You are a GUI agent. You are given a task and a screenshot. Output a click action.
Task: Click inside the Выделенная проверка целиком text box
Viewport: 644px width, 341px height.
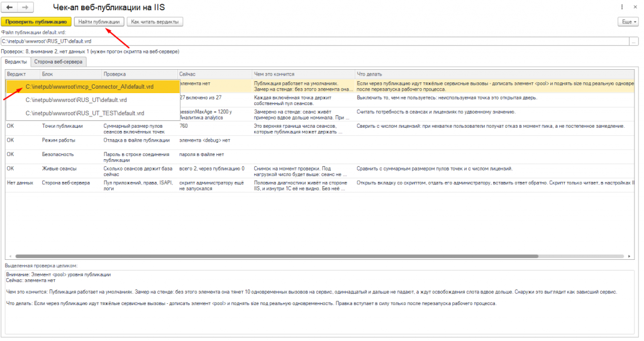coord(319,302)
